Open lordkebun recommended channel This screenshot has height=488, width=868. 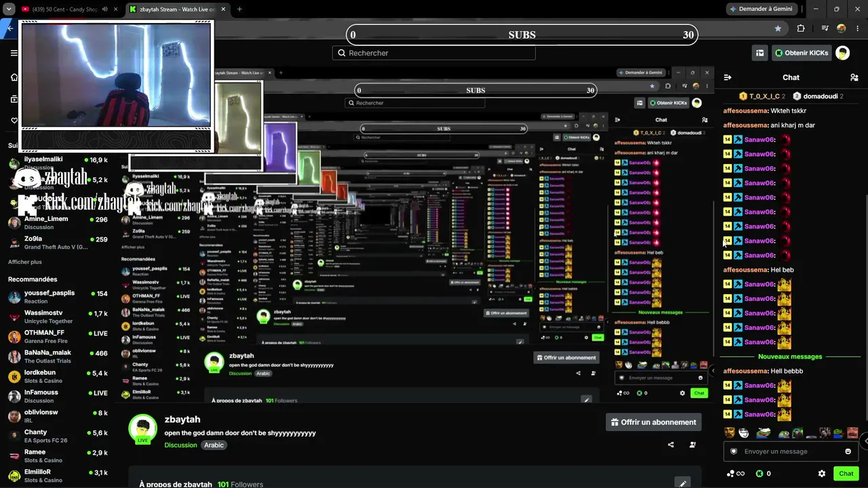pos(58,376)
